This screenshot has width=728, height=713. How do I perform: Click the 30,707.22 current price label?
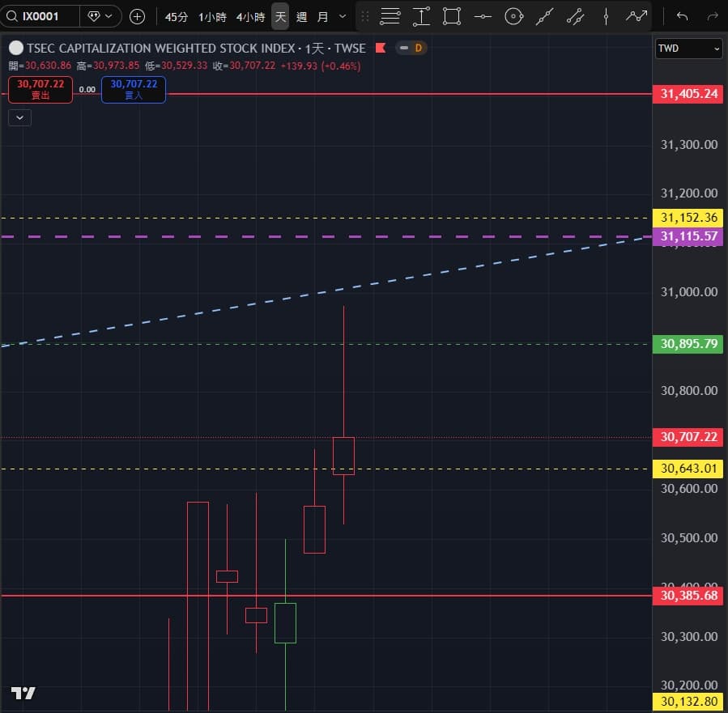688,438
